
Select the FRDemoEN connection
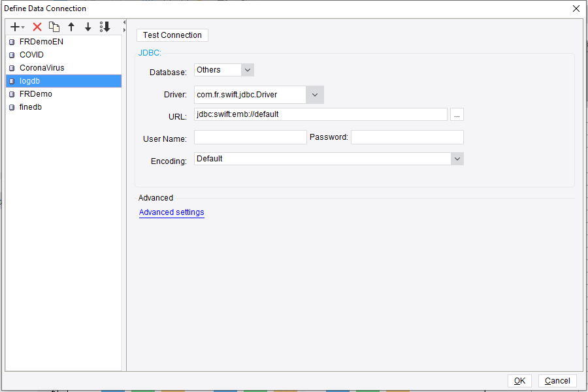(63, 42)
